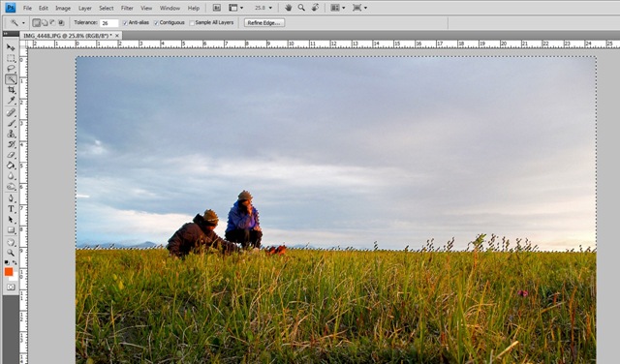Screen dimensions: 620x364
Task: Open the Select menu
Action: pyautogui.click(x=106, y=8)
